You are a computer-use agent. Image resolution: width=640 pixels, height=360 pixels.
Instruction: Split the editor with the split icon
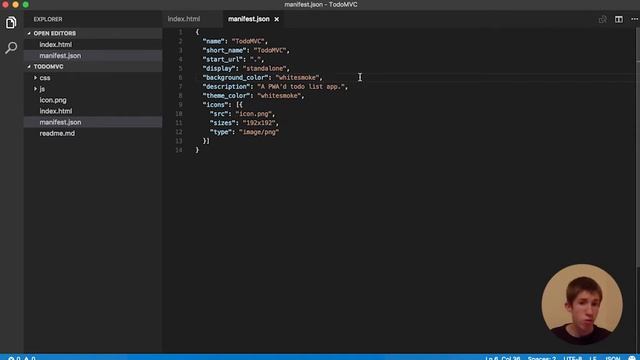coord(619,19)
